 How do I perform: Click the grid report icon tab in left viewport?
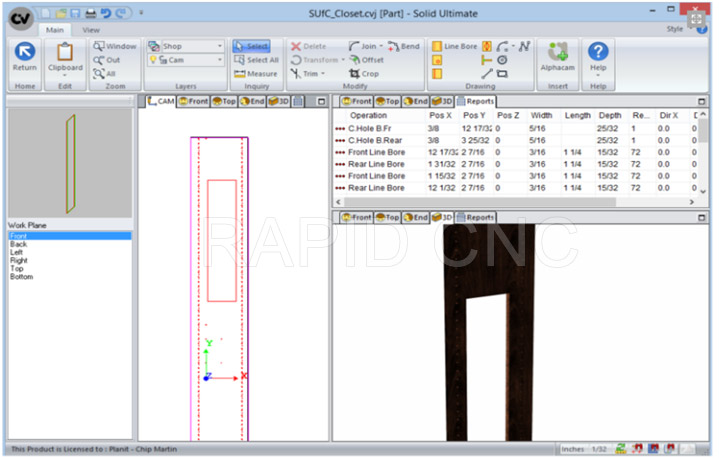click(298, 101)
